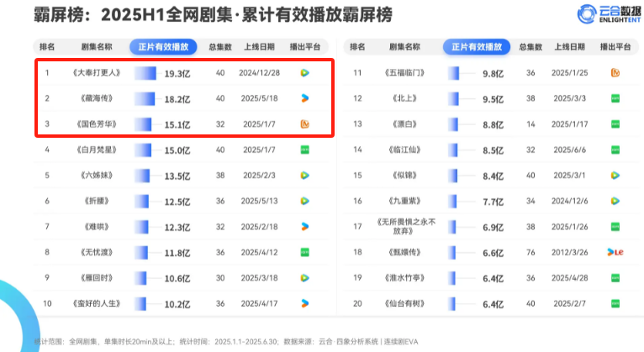Click the iQiyi icon for 《无所畏惧之永不放弃》
Viewport: 644px width, 352px height.
[x=615, y=227]
